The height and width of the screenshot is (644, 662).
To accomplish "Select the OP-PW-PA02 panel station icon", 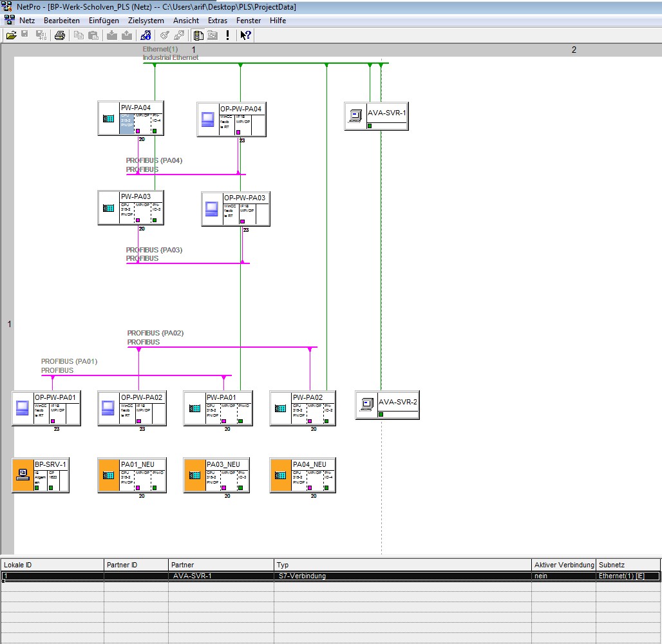I will coord(108,408).
